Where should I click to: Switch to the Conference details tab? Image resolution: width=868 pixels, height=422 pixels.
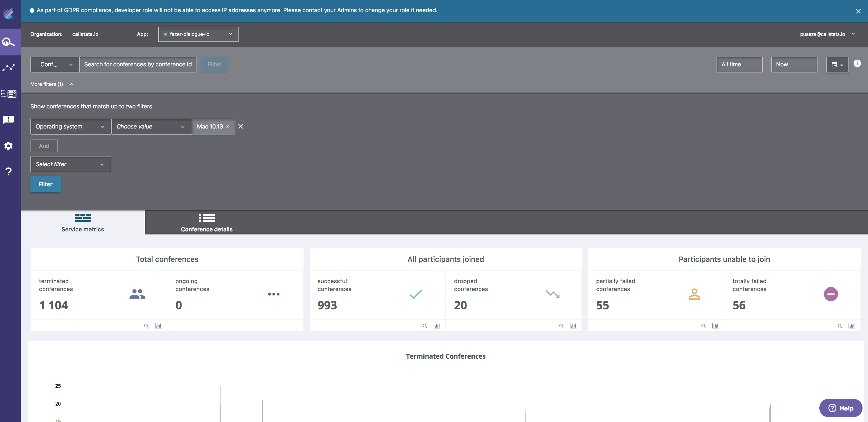[206, 222]
